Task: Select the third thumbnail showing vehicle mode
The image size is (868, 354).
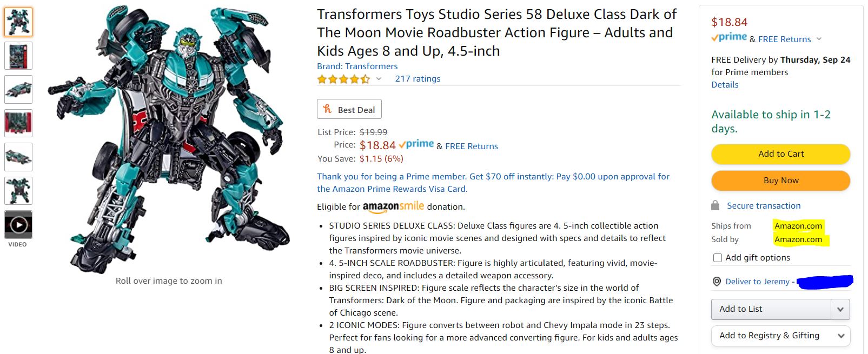Action: [18, 89]
